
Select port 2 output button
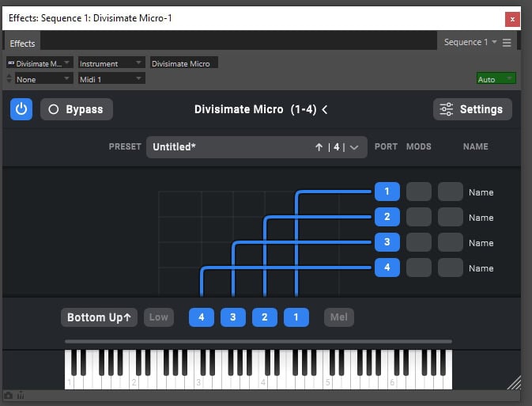click(387, 216)
